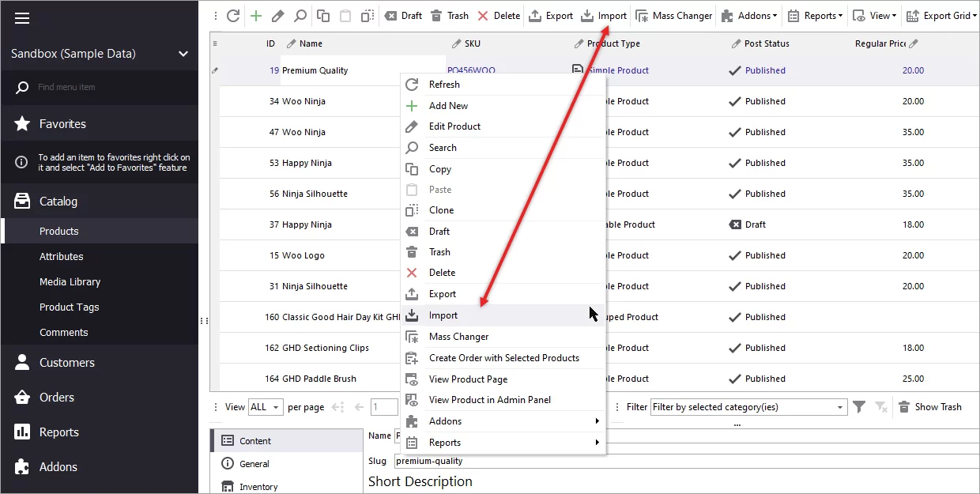The height and width of the screenshot is (494, 980).
Task: Select the Clone icon on the toolbar
Action: 365,15
